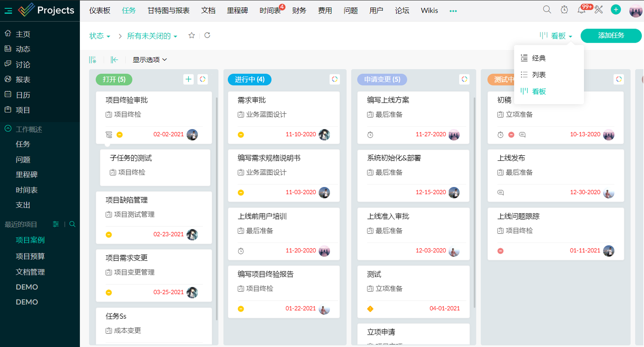The width and height of the screenshot is (644, 347).
Task: Open the 所有未关闭的 filter dropdown
Action: click(152, 36)
